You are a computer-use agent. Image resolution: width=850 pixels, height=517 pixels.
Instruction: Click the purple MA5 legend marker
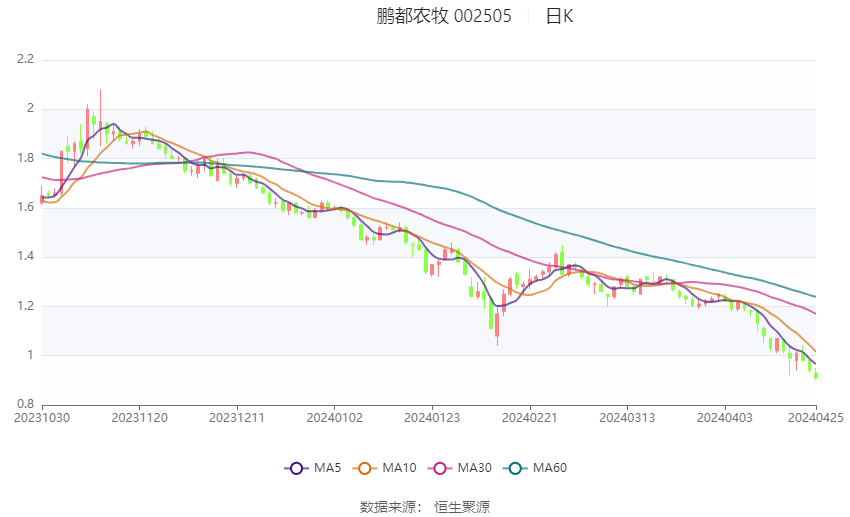coord(295,468)
